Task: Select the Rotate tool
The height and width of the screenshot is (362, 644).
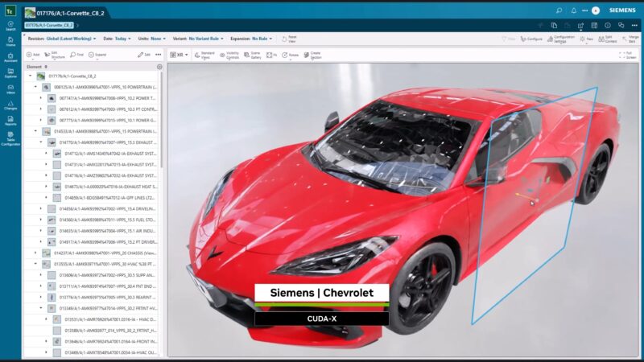Action: pos(291,55)
